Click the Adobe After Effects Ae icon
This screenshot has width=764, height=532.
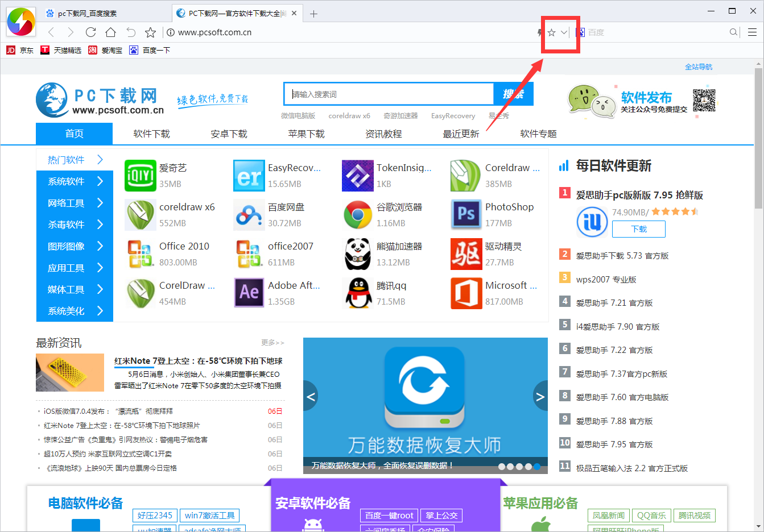click(249, 293)
